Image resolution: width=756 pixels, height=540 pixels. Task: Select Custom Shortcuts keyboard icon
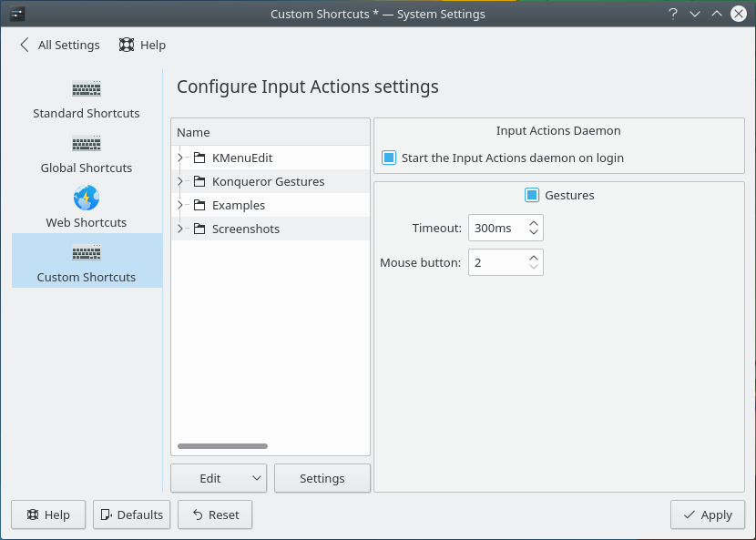click(x=87, y=253)
